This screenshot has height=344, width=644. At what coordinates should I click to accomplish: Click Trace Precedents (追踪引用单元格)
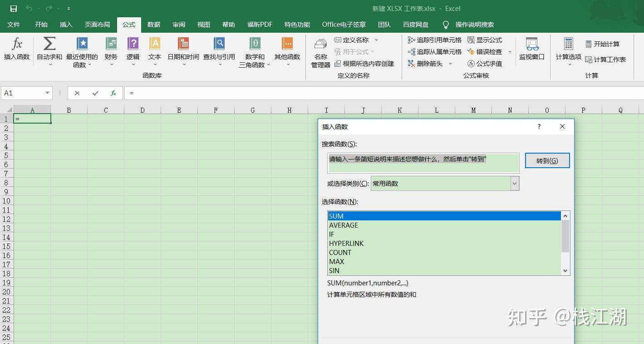[x=435, y=40]
